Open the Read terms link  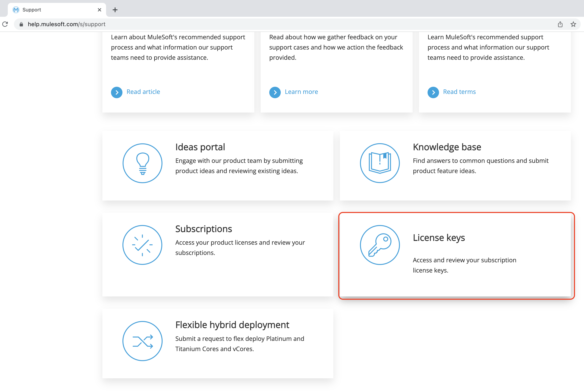(459, 92)
